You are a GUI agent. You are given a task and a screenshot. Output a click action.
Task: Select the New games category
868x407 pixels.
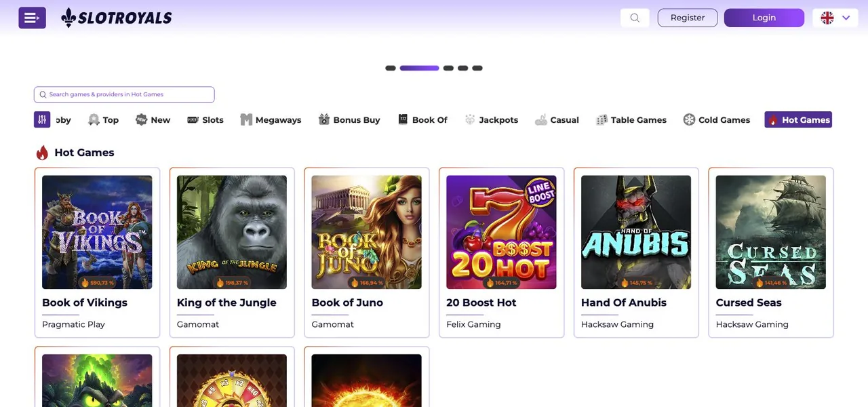click(x=153, y=119)
